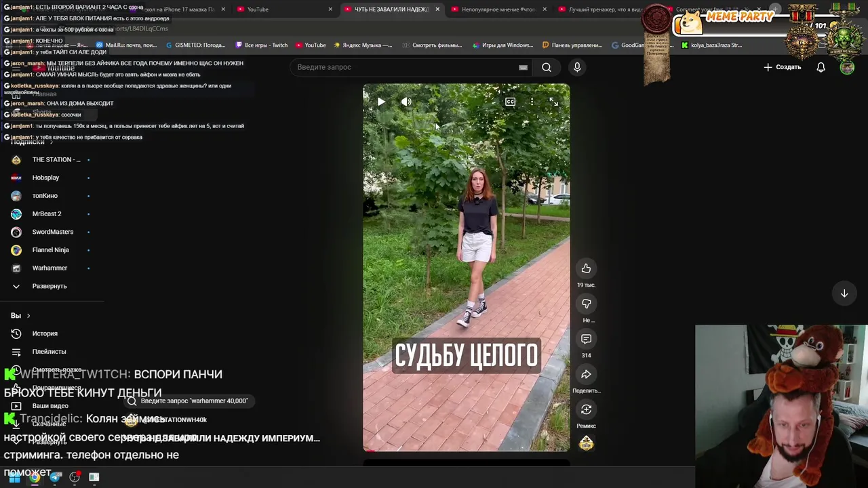
Task: Open the Warhammer channel
Action: pyautogui.click(x=51, y=268)
